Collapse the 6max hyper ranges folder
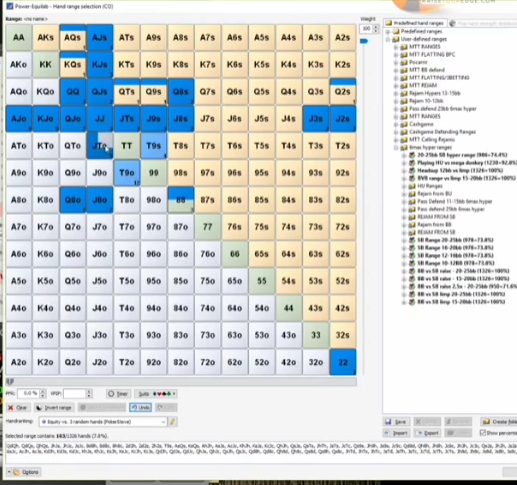 click(396, 147)
